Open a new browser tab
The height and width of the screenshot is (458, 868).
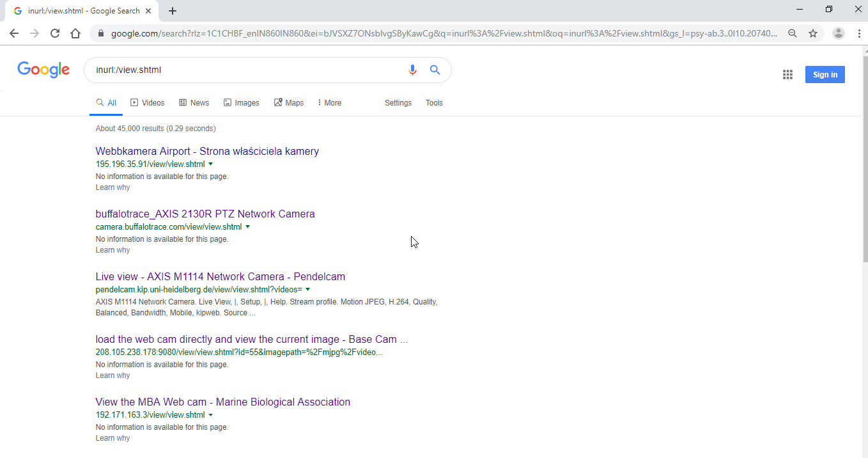click(173, 11)
